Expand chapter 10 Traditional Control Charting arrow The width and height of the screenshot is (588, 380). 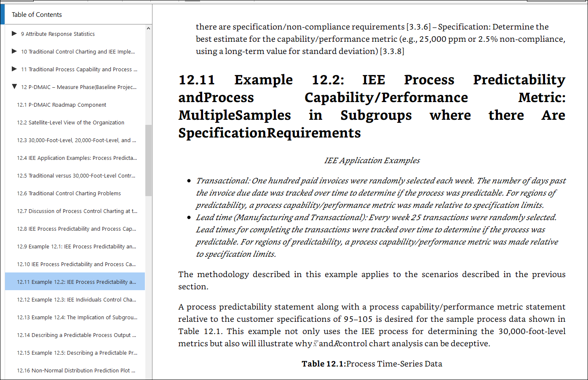[x=14, y=51]
